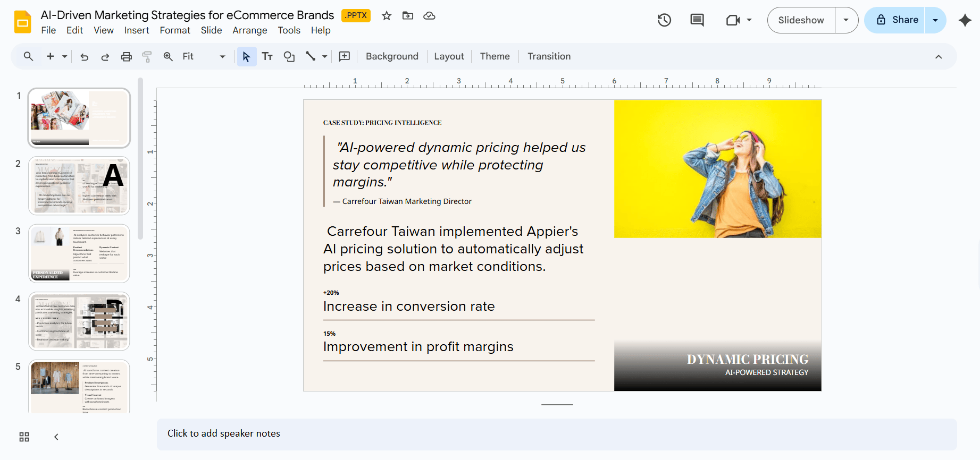Click the AI-POWERED STRATEGY subtitle text
The height and width of the screenshot is (460, 980).
pyautogui.click(x=767, y=373)
